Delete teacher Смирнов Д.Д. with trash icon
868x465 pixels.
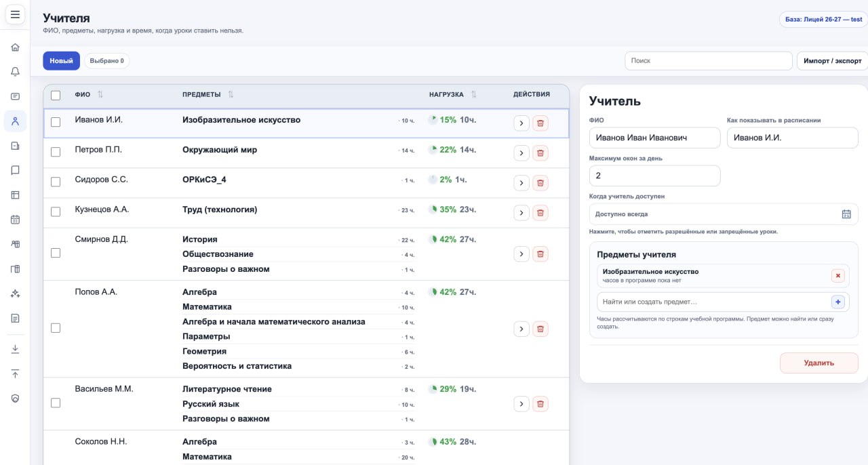pyautogui.click(x=540, y=254)
